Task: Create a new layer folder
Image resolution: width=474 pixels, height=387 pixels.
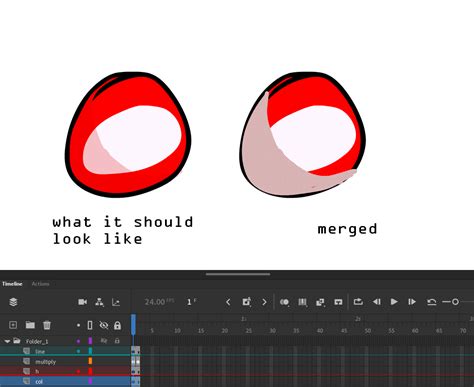Action: pyautogui.click(x=30, y=325)
